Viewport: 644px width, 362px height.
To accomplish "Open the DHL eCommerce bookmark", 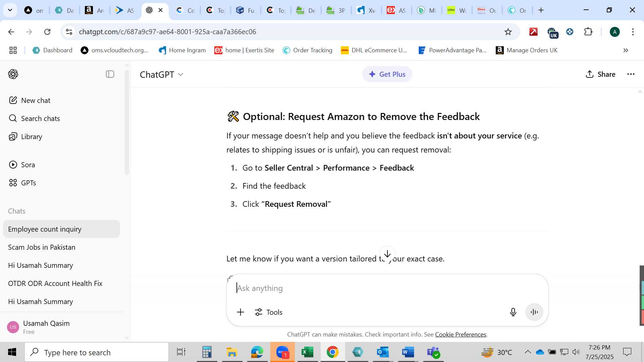I will [374, 50].
